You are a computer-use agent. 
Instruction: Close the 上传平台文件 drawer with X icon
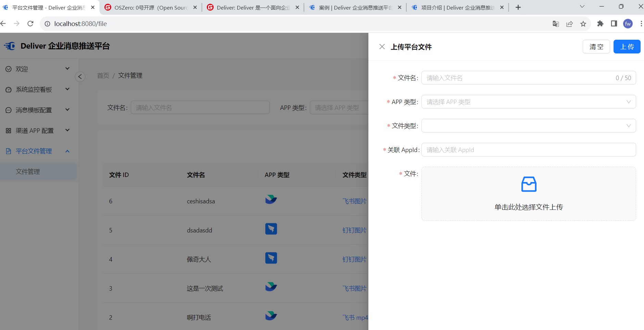point(382,47)
